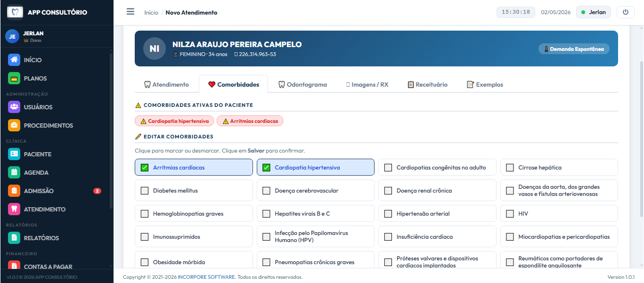The image size is (644, 283).
Task: Click the warning icon on Arritmias cardíacas tag
Action: tap(226, 121)
